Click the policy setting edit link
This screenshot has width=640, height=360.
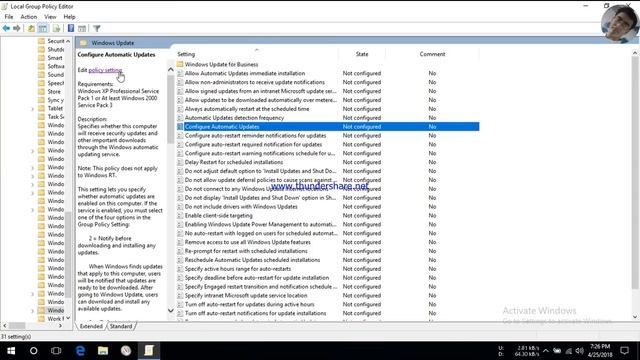click(105, 70)
